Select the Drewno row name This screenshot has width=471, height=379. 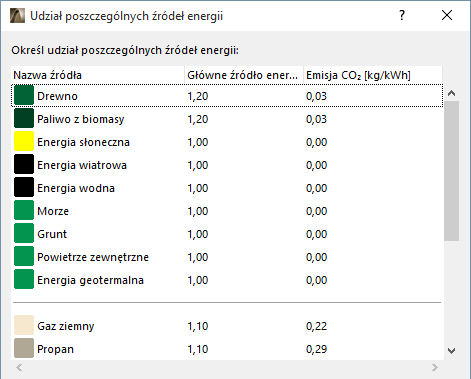click(x=57, y=96)
